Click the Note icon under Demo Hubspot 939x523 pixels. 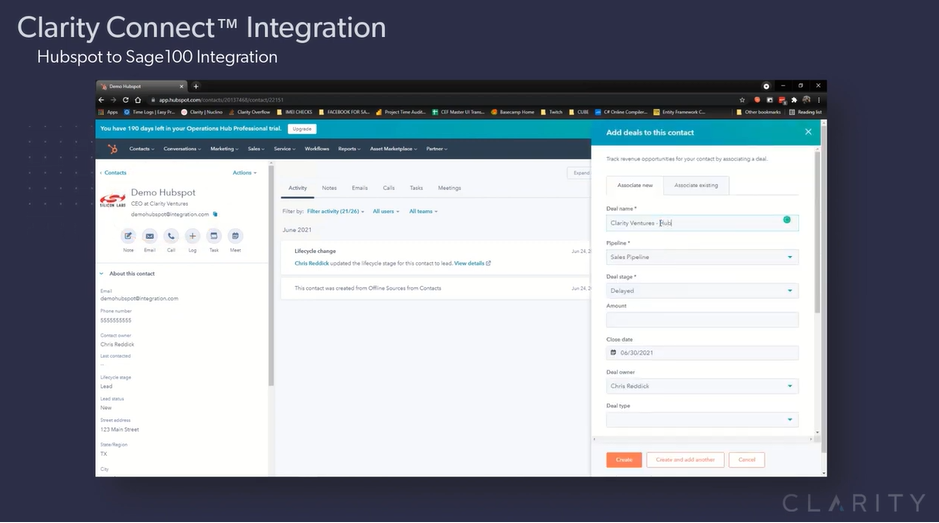(128, 236)
